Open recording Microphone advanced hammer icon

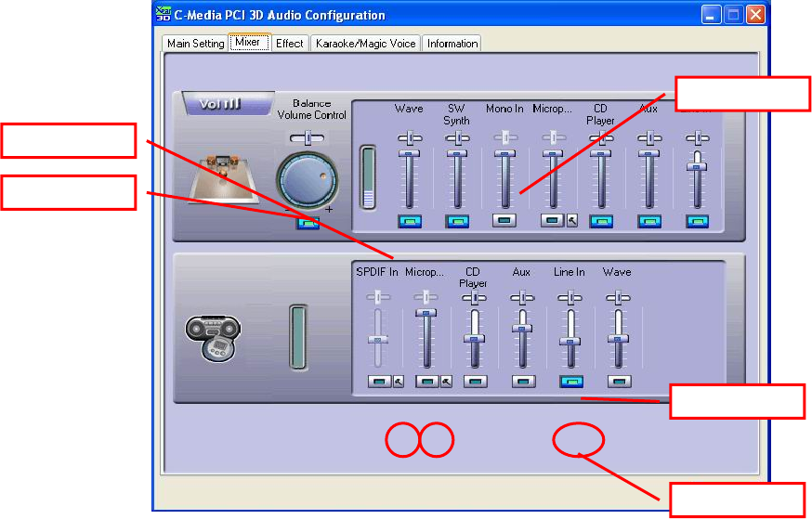446,382
